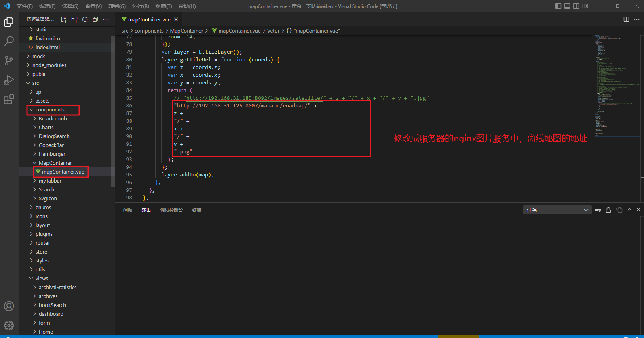This screenshot has height=338, width=644.
Task: Click 'Vetur' in the breadcrumb path
Action: pos(273,31)
